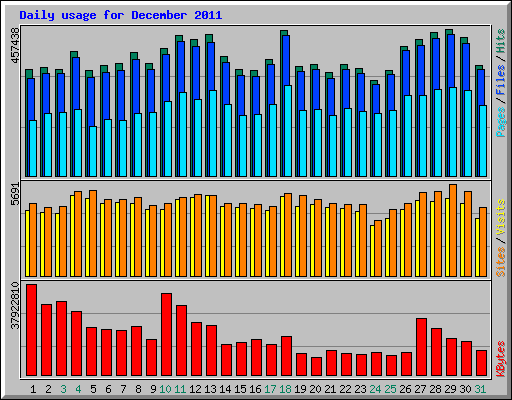Click day 16 on the date axis
The image size is (512, 400).
click(255, 389)
